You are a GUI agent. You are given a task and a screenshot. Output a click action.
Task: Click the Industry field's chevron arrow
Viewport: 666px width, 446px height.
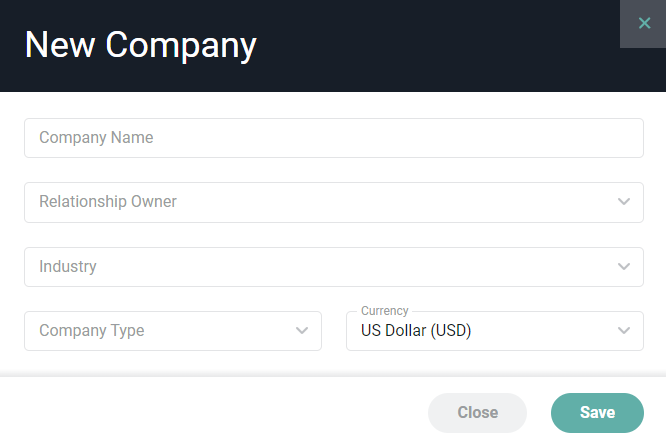624,267
